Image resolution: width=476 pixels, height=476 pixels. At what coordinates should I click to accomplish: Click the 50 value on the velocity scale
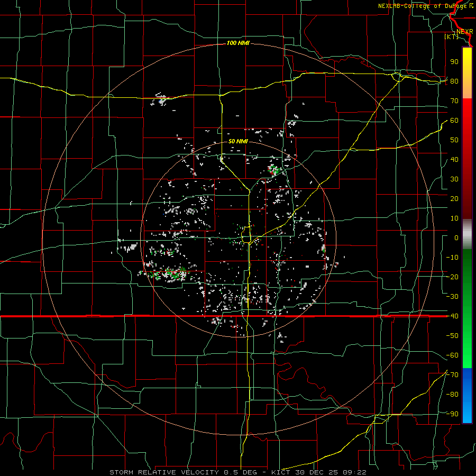(454, 140)
